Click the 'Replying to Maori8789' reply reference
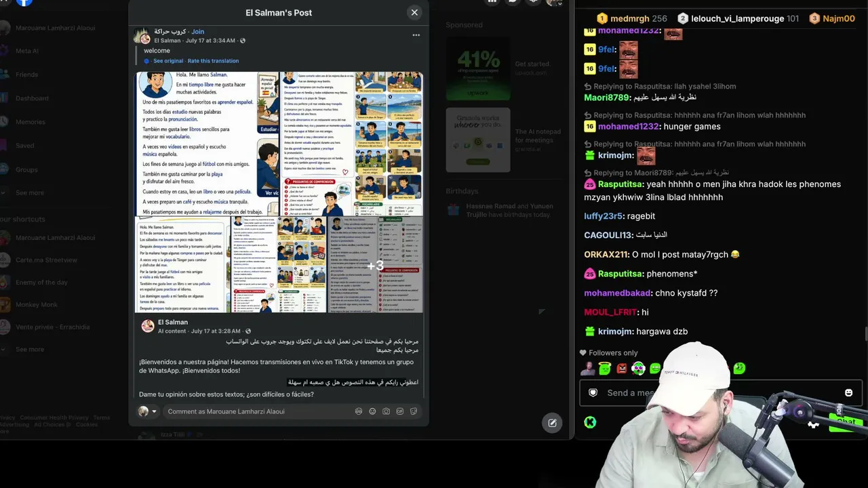Image resolution: width=868 pixels, height=488 pixels. (x=657, y=173)
